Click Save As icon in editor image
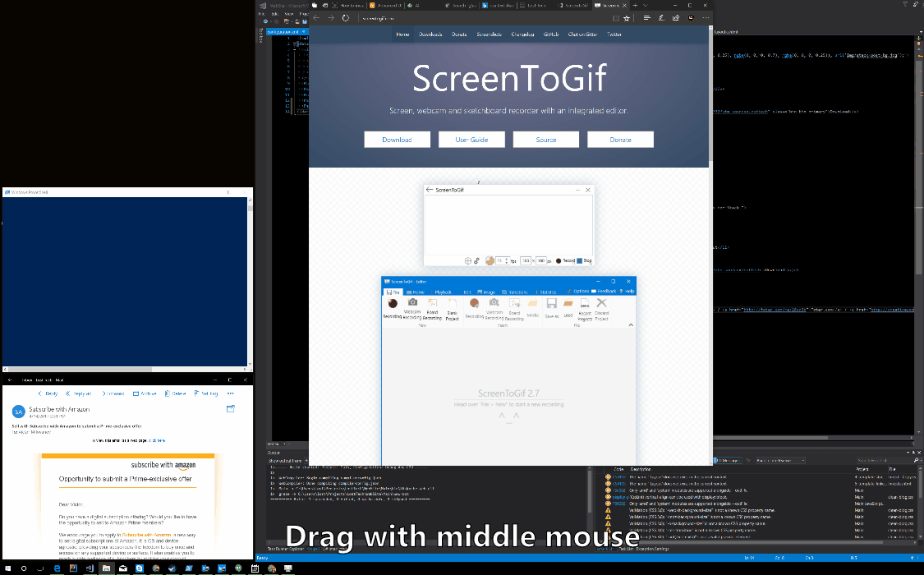This screenshot has height=575, width=924. [x=552, y=307]
